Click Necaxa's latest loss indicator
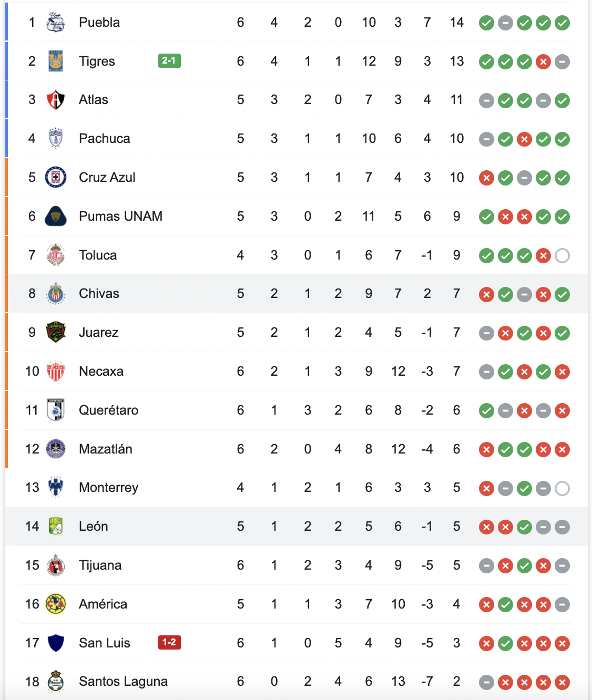 [562, 372]
